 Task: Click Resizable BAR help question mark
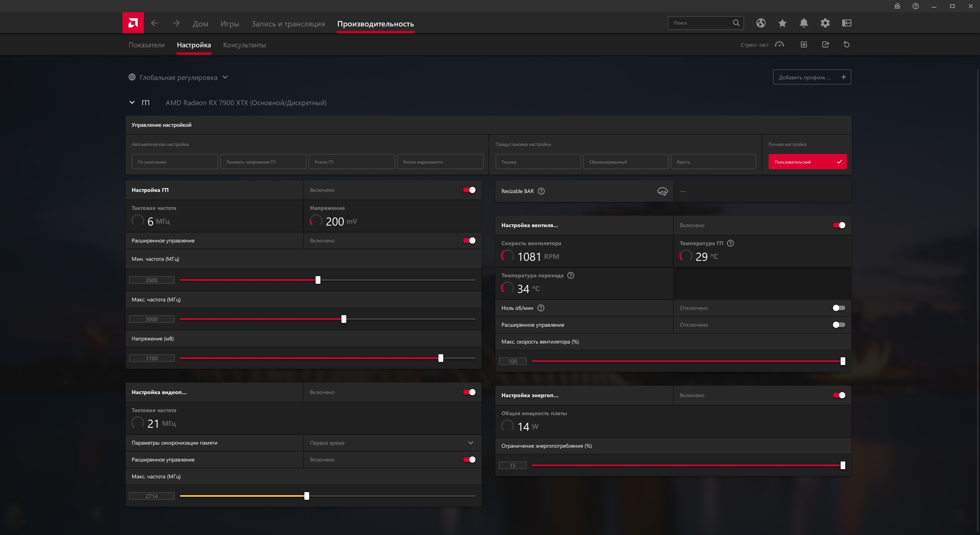[541, 191]
